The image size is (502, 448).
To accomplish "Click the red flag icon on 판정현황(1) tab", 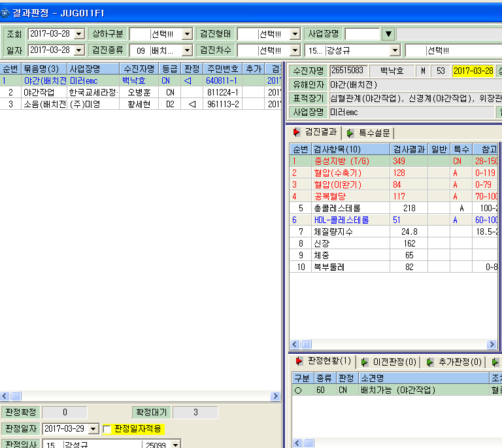I will (x=299, y=361).
